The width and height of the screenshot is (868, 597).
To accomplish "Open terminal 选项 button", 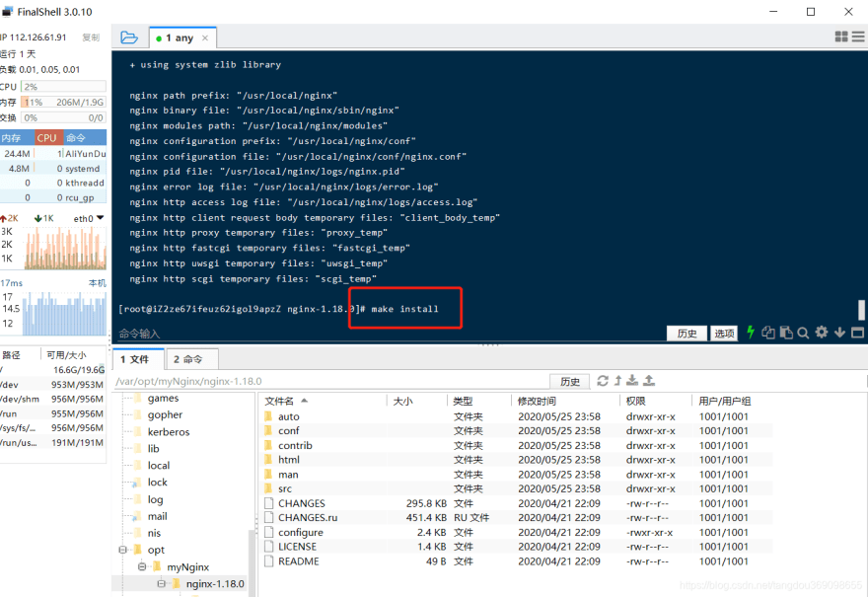I will click(724, 333).
